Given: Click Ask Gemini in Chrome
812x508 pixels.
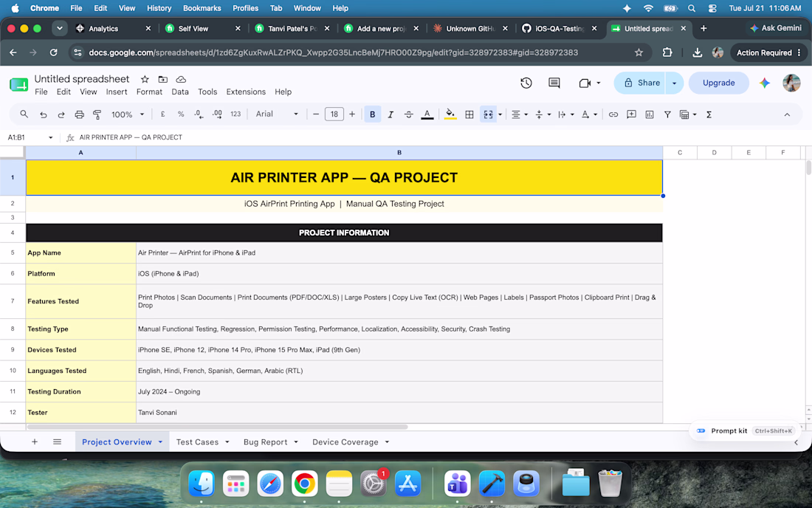Looking at the screenshot, I should tap(776, 28).
